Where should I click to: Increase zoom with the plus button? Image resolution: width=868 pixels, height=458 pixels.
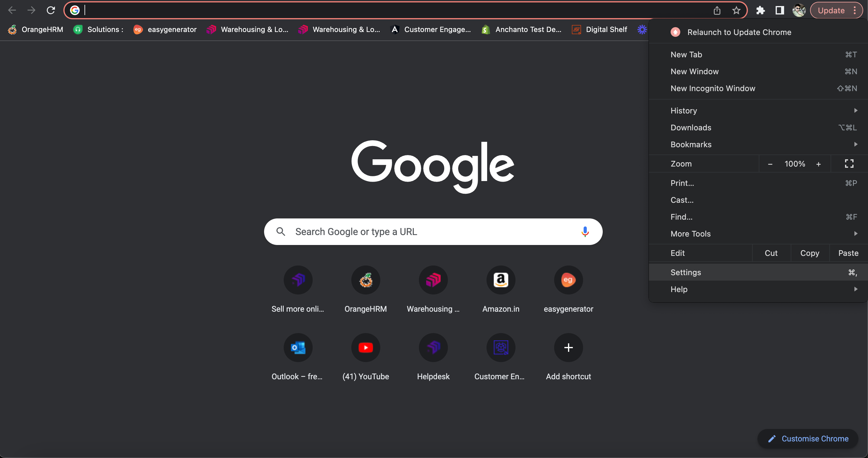tap(819, 164)
